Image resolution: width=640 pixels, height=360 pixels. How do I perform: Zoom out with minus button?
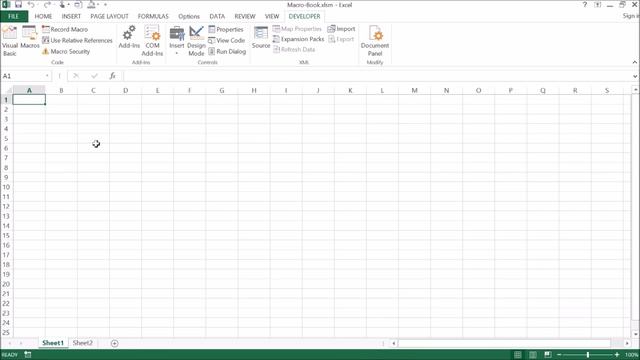[x=559, y=355]
